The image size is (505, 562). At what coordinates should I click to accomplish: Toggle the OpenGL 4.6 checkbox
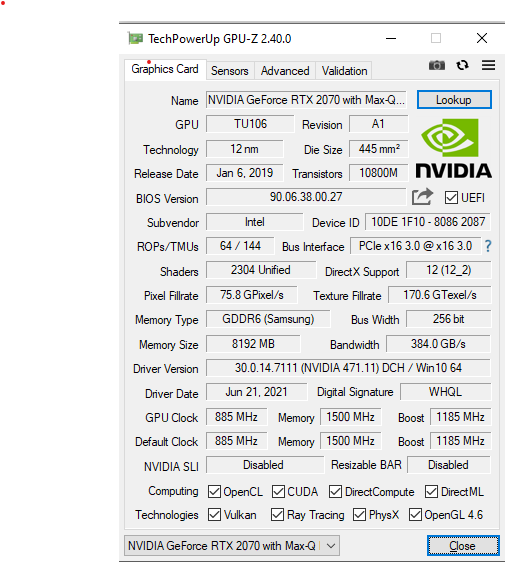tap(415, 515)
